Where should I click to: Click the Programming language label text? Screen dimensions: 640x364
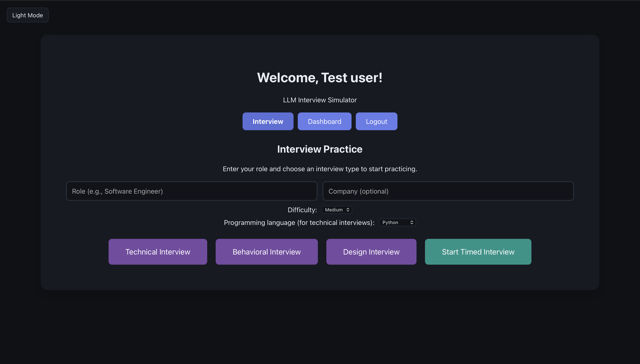[x=299, y=223]
